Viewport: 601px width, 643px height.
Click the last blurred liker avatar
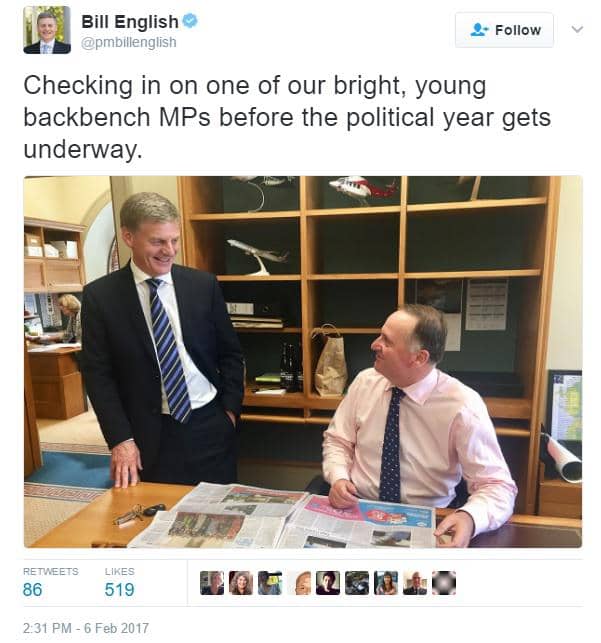pyautogui.click(x=444, y=583)
